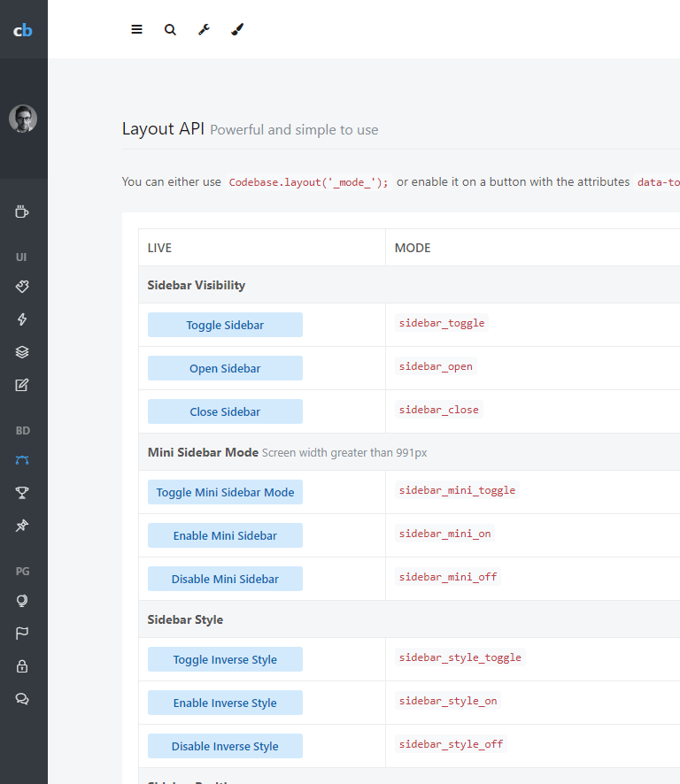Image resolution: width=680 pixels, height=784 pixels.
Task: Select the lightbulb sidebar icon
Action: coord(23,601)
